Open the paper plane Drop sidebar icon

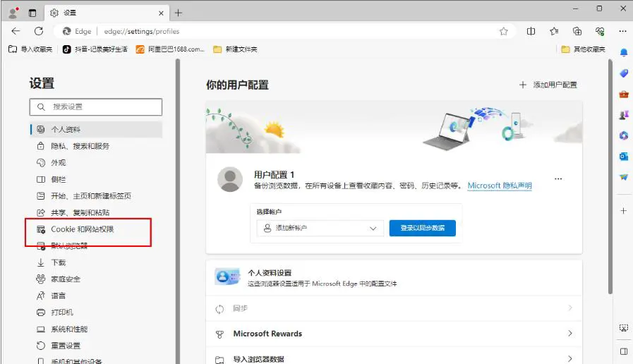coord(624,177)
